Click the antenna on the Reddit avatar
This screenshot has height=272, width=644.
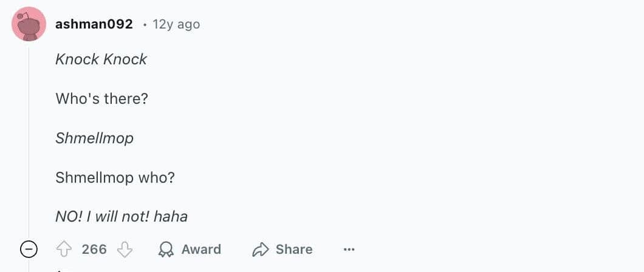pos(19,16)
